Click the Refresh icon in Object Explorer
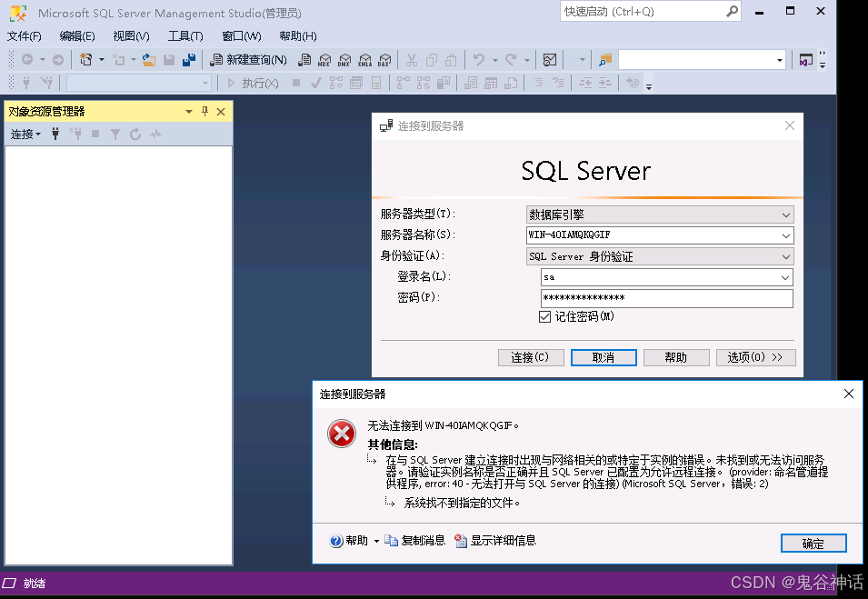 point(135,134)
